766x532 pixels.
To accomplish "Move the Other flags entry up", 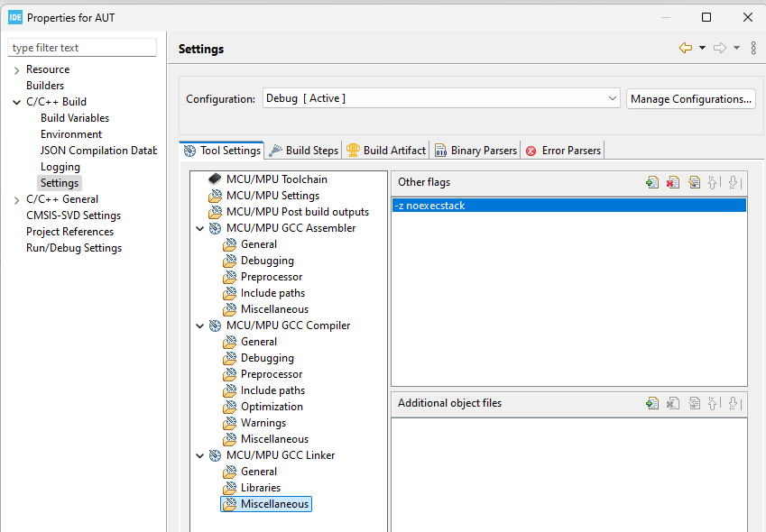I will 714,182.
